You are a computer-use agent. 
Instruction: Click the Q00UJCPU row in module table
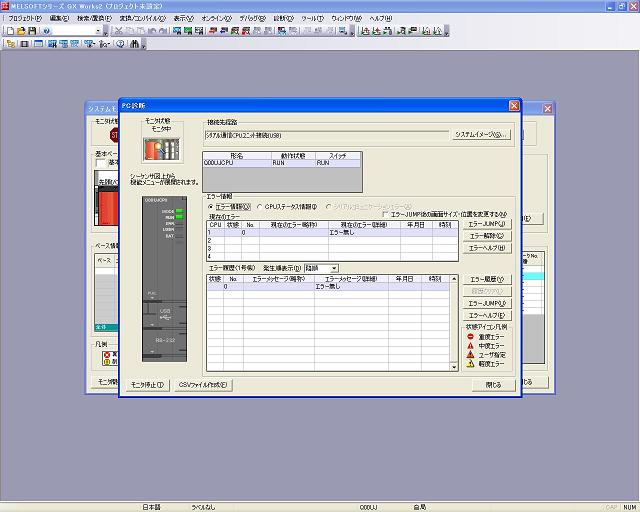282,163
